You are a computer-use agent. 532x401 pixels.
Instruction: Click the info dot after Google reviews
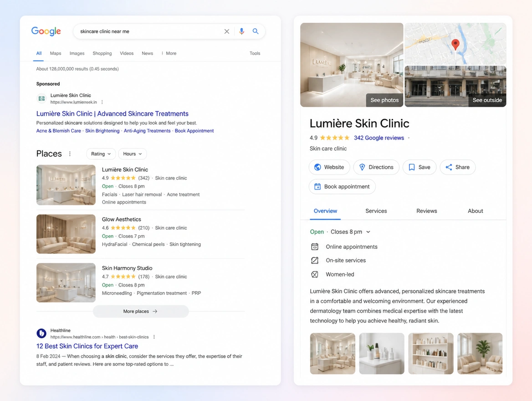pyautogui.click(x=409, y=138)
